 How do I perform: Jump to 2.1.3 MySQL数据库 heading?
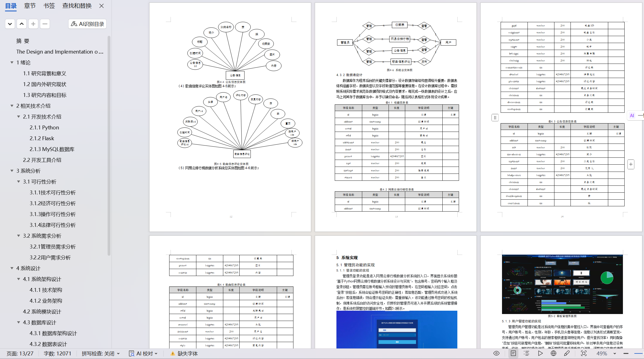52,149
